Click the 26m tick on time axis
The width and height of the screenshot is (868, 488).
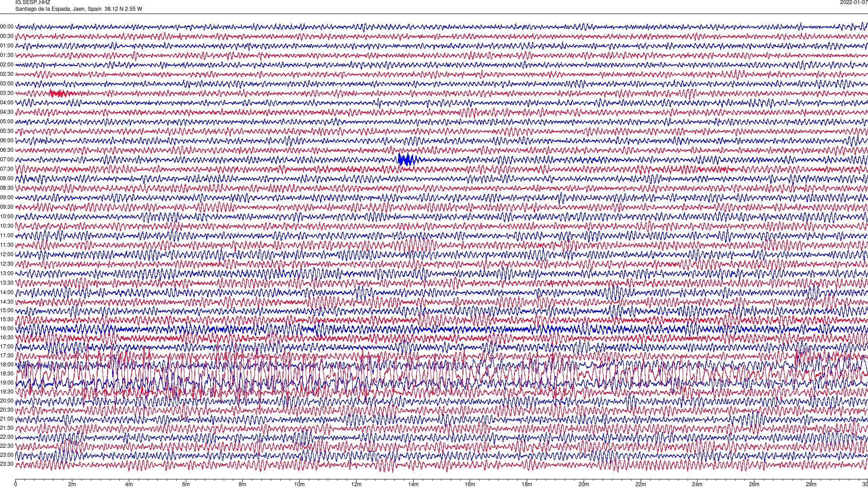[x=754, y=484]
